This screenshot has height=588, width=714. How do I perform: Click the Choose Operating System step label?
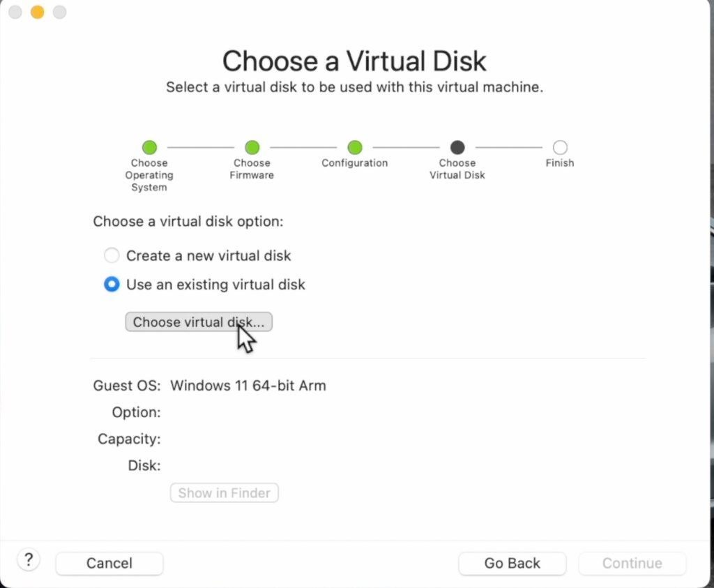pyautogui.click(x=149, y=175)
